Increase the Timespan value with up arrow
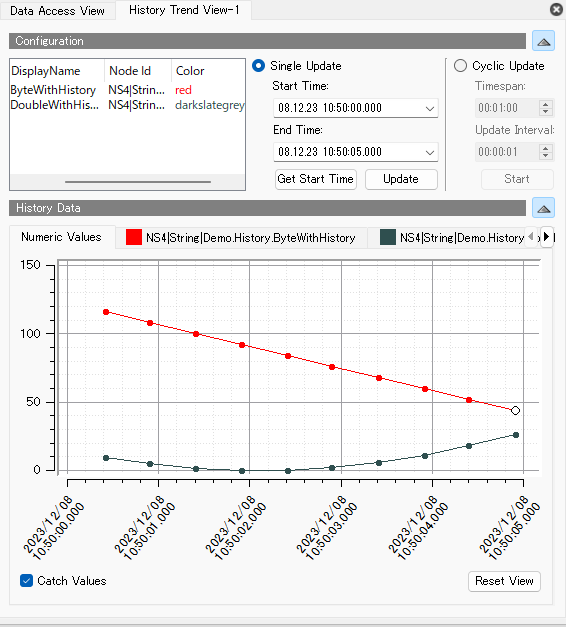Viewport: 566px width, 627px height. click(x=546, y=104)
